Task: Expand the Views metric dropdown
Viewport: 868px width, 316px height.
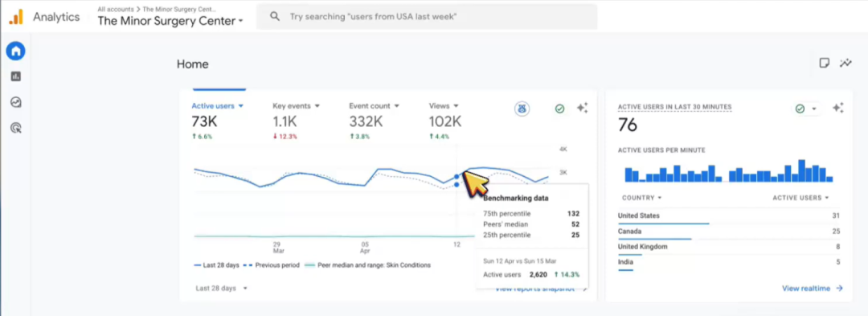Action: 456,105
